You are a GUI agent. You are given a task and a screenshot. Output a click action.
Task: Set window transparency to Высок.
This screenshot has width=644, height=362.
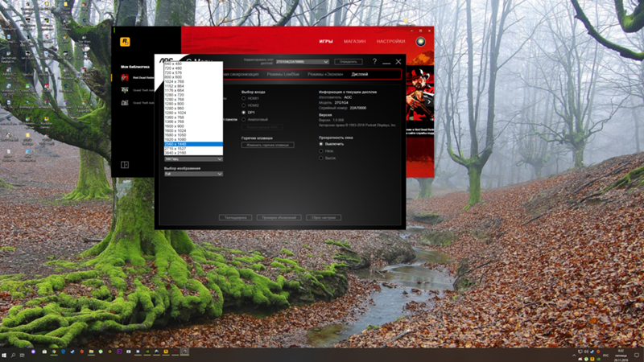tap(321, 158)
